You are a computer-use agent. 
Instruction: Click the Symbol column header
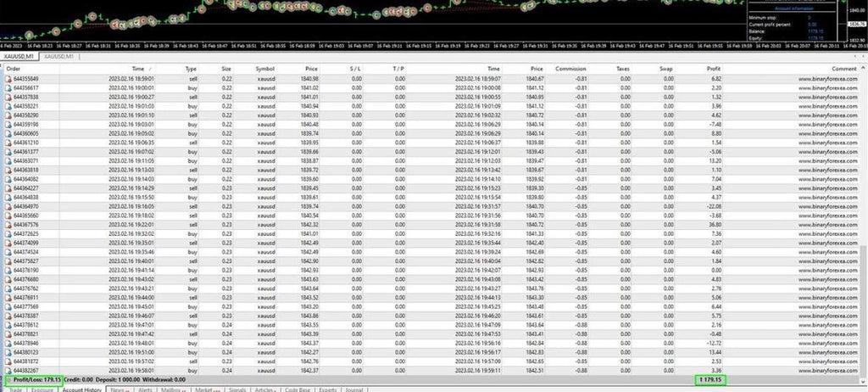click(x=264, y=68)
